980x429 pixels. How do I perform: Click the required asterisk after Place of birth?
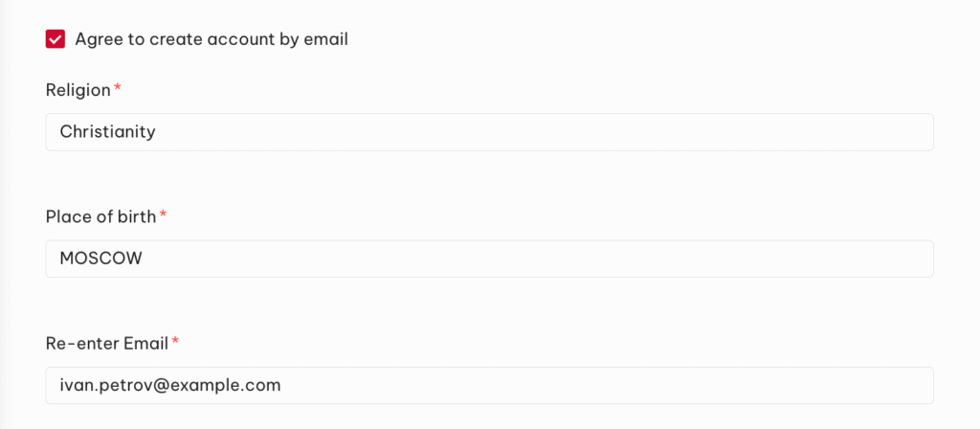[x=163, y=214]
